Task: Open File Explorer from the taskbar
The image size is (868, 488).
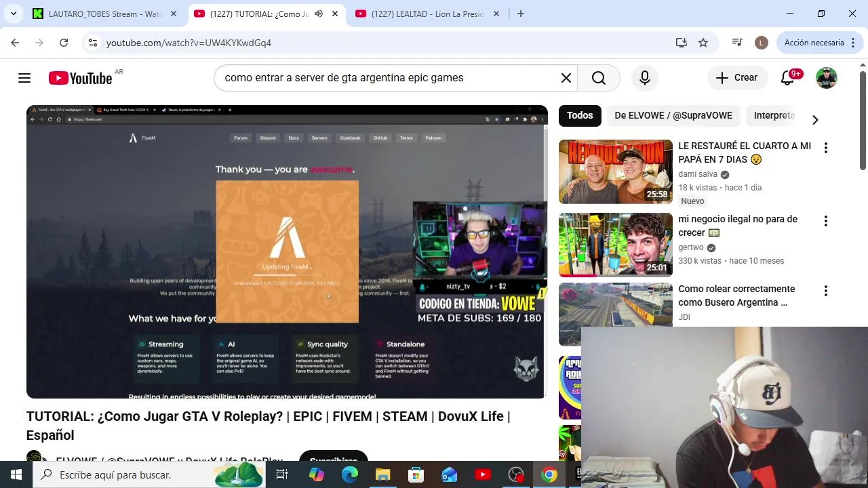Action: (x=383, y=475)
